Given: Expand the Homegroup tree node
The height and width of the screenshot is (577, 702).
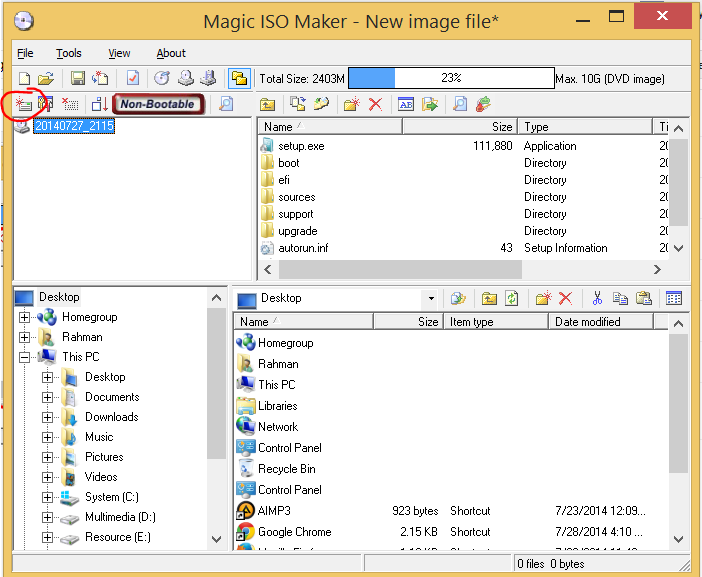Looking at the screenshot, I should coord(24,317).
